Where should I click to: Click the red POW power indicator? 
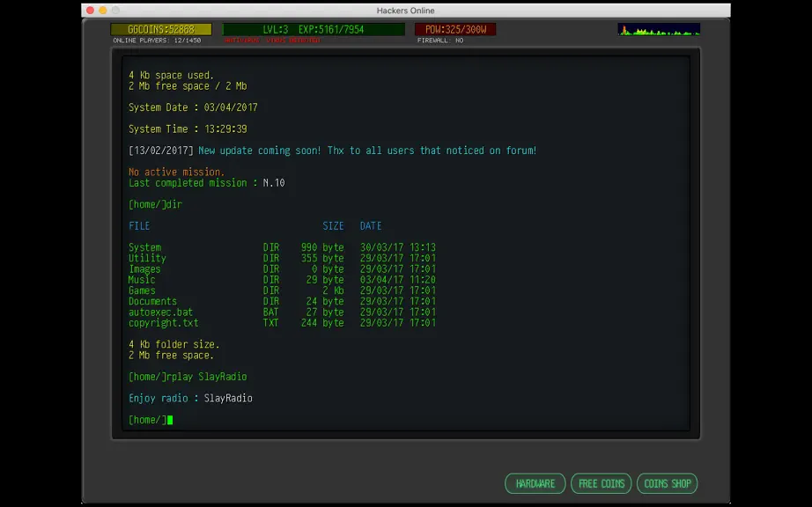[x=455, y=30]
